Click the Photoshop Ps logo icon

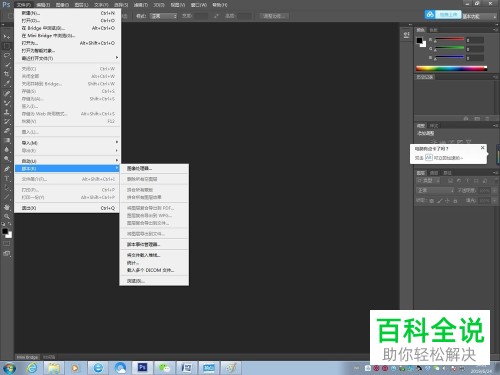coord(6,5)
